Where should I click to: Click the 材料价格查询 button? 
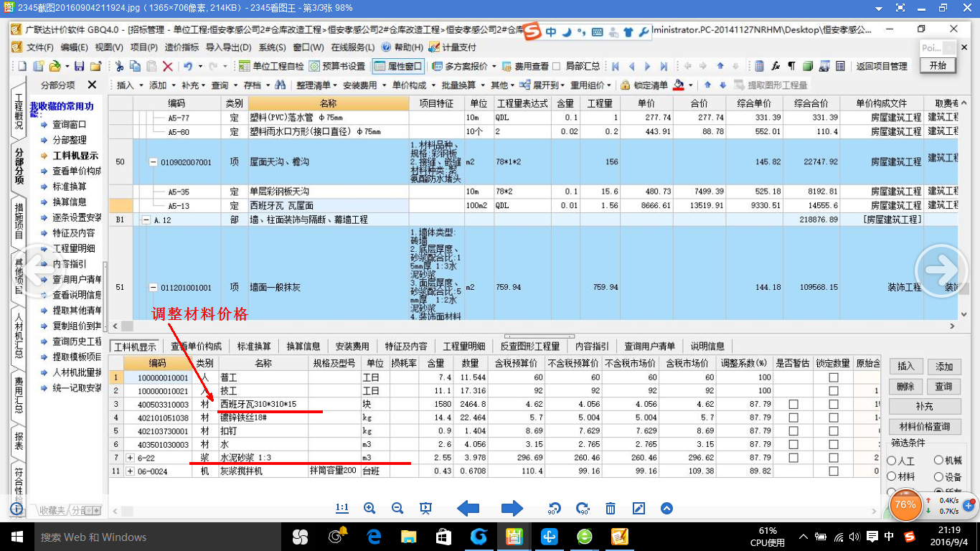click(925, 427)
